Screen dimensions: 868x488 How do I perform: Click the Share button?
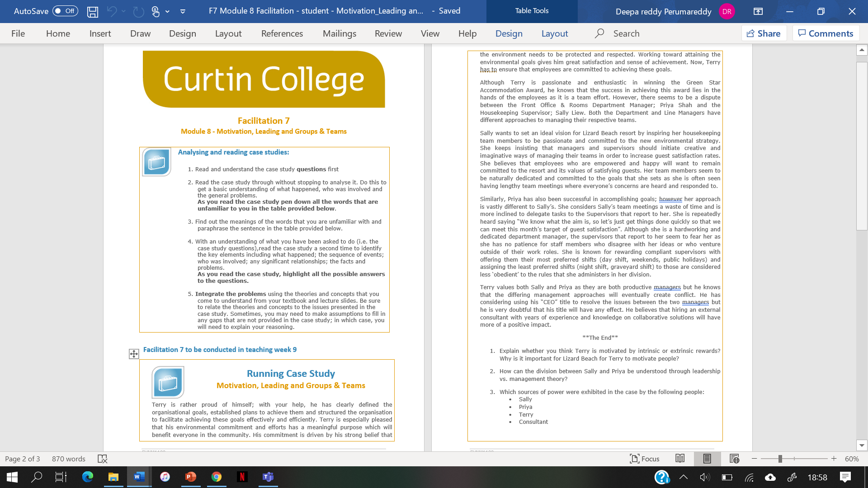(764, 33)
